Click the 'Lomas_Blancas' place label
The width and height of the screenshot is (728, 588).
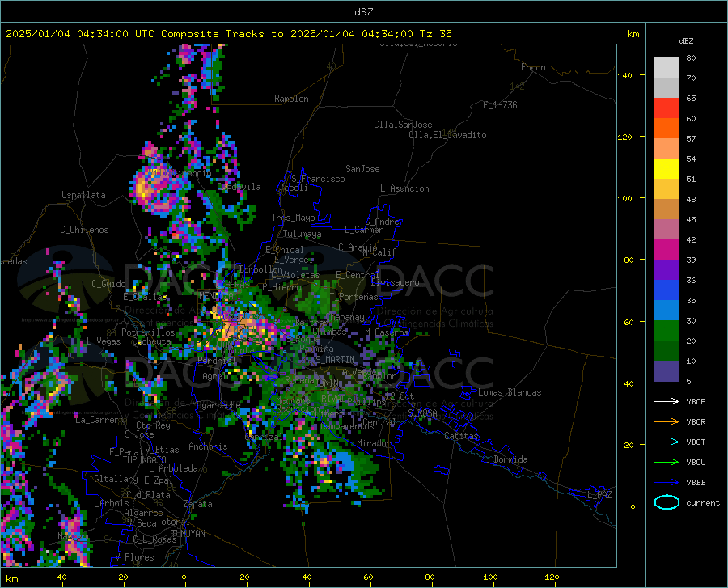pyautogui.click(x=510, y=392)
